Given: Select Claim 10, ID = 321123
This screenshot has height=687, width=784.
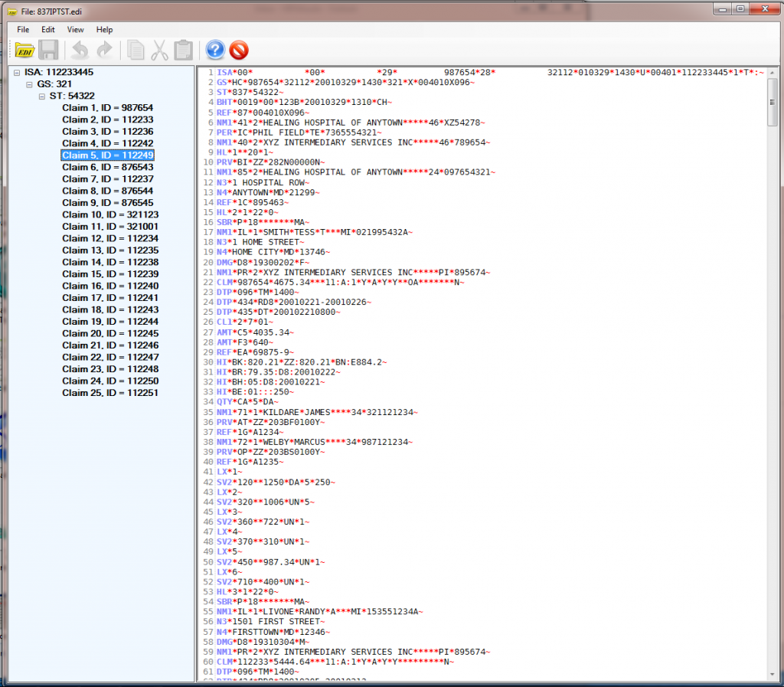Looking at the screenshot, I should click(110, 214).
